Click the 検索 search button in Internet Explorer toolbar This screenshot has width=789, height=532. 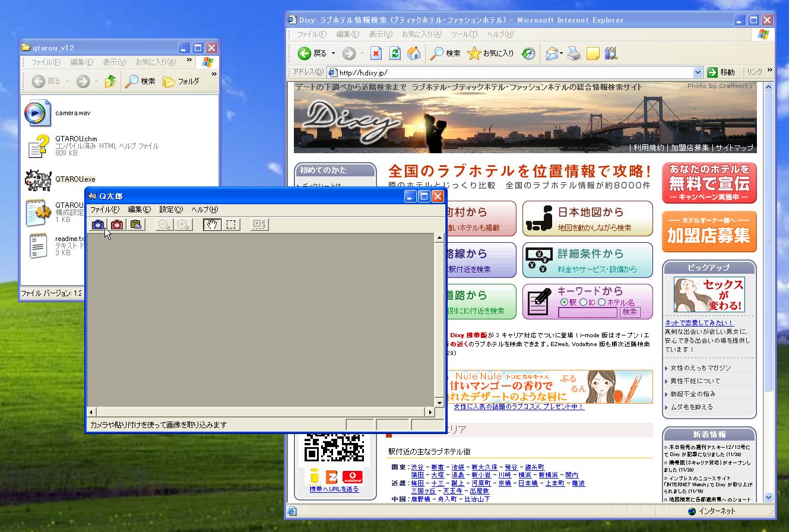click(x=445, y=53)
